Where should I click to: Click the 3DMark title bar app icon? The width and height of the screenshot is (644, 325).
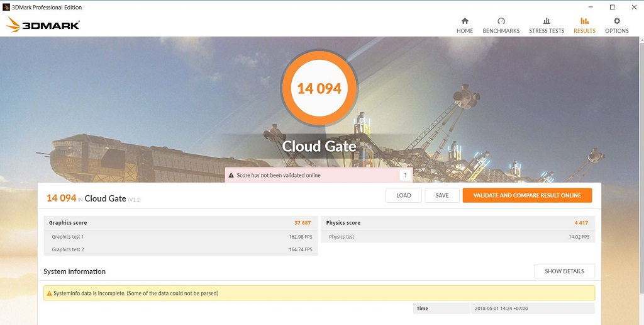click(6, 7)
